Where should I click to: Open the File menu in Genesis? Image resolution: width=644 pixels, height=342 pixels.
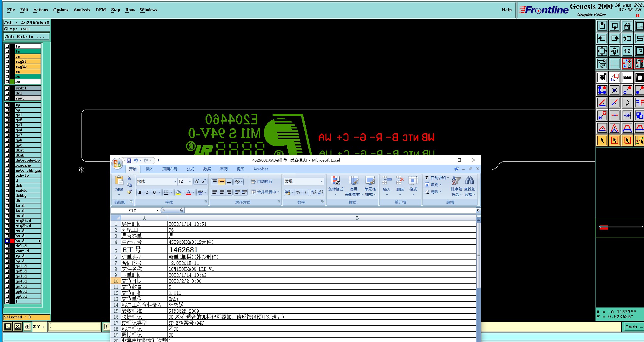click(x=11, y=10)
